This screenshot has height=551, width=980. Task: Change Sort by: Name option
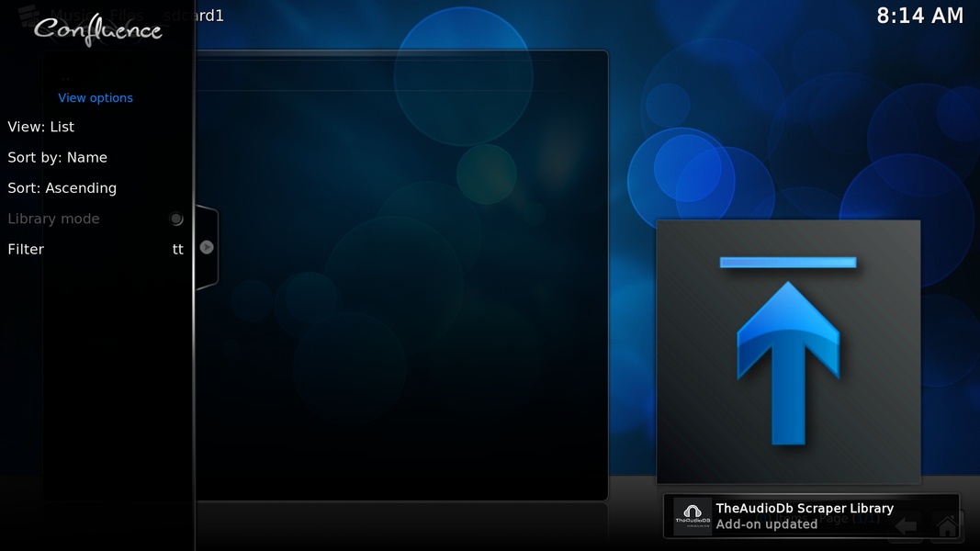coord(96,157)
